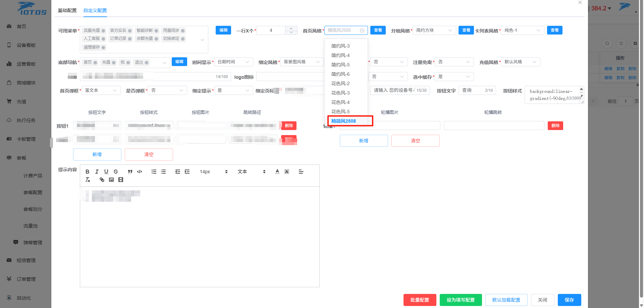
Task: Expand the 绑定风格 dropdown
Action: (x=302, y=62)
